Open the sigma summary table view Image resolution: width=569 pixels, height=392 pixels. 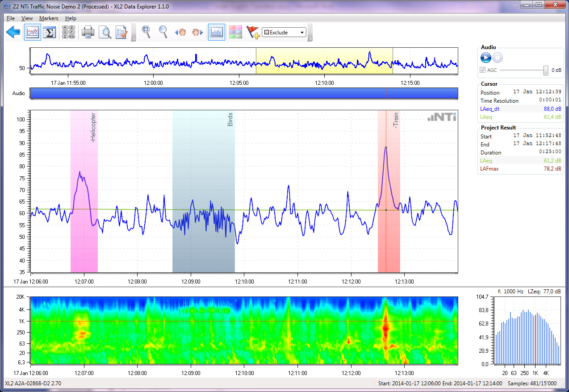[x=50, y=32]
